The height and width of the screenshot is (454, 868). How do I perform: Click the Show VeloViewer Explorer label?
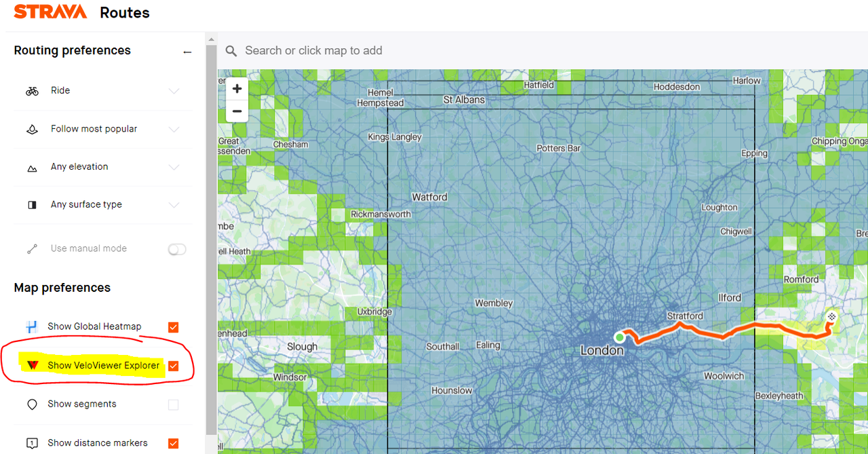tap(103, 365)
